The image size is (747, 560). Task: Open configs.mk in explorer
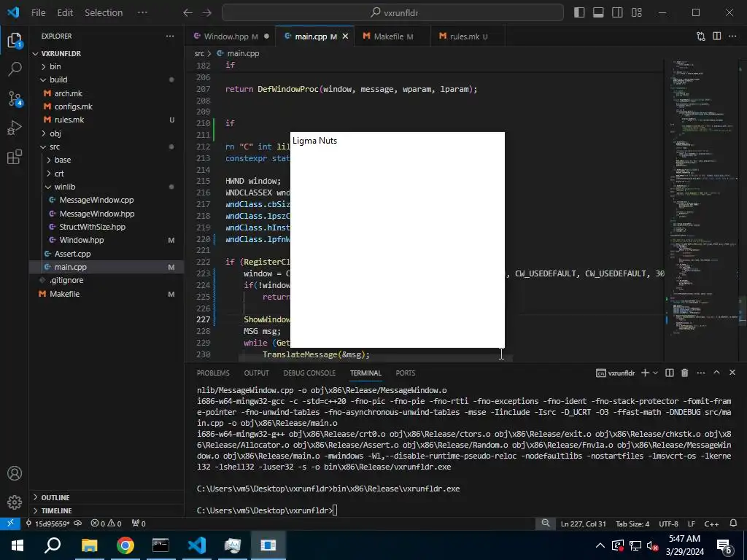74,106
